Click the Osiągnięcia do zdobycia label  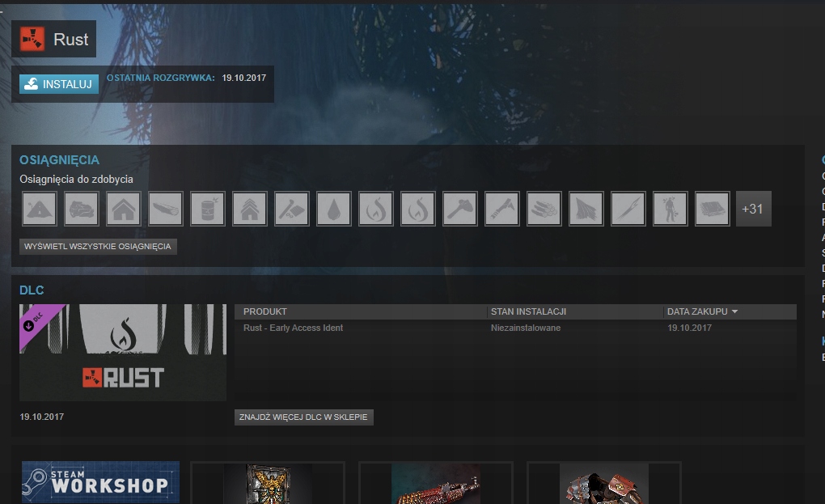76,180
